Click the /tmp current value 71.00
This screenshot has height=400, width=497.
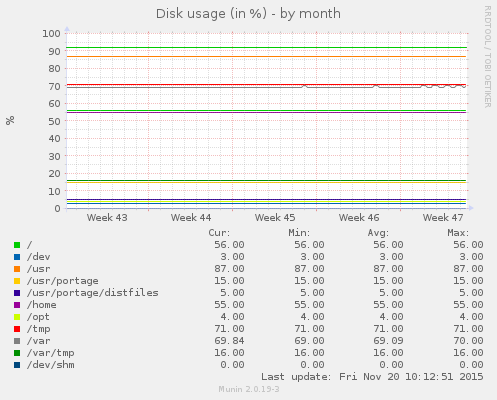229,329
